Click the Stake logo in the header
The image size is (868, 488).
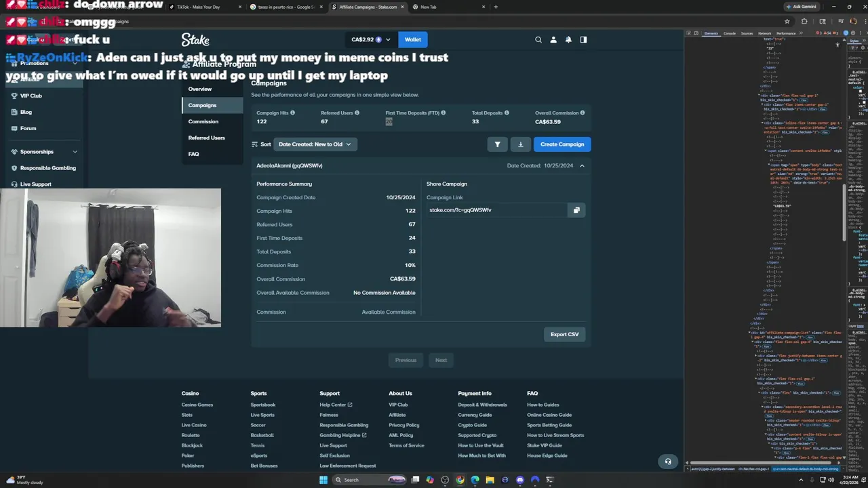195,40
